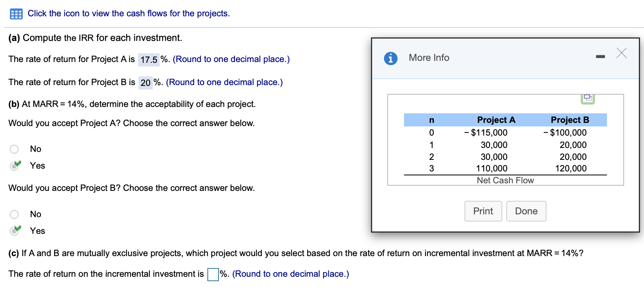Select No for accepting Project B

[14, 214]
